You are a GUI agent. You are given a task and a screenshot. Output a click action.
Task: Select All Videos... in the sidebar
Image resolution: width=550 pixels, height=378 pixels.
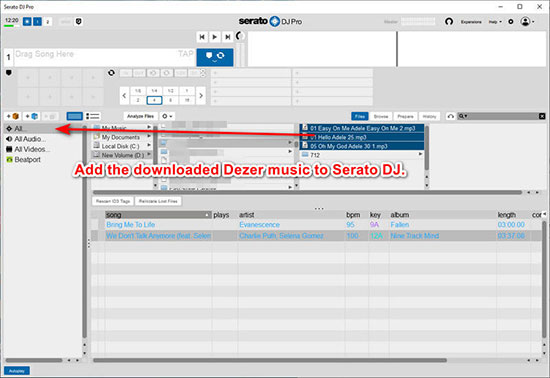28,149
